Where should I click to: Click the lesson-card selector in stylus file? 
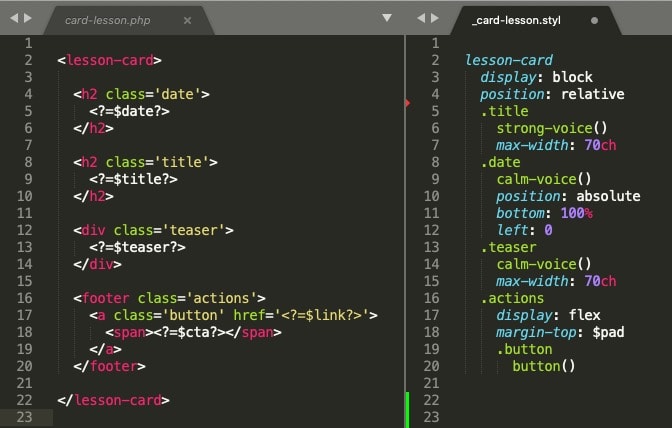click(x=509, y=60)
